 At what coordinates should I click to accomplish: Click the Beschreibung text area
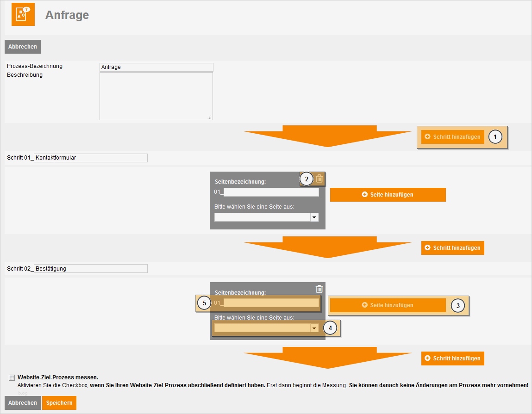[156, 95]
